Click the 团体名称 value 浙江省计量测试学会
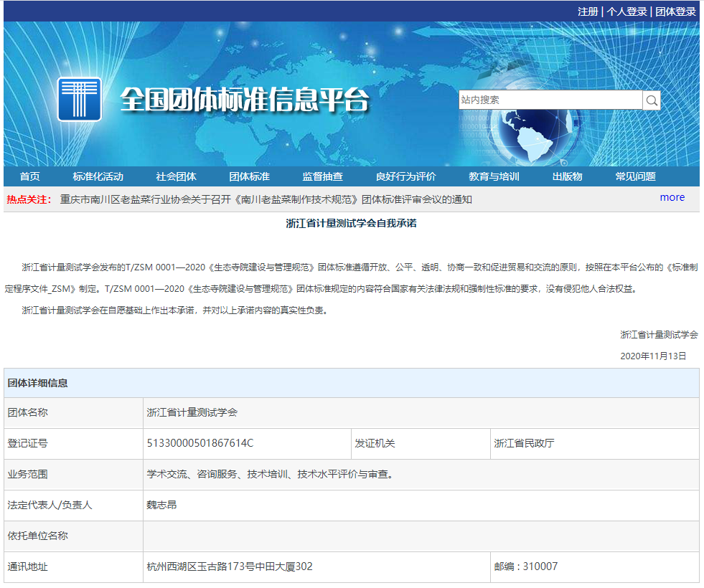704x588 pixels. pyautogui.click(x=192, y=412)
